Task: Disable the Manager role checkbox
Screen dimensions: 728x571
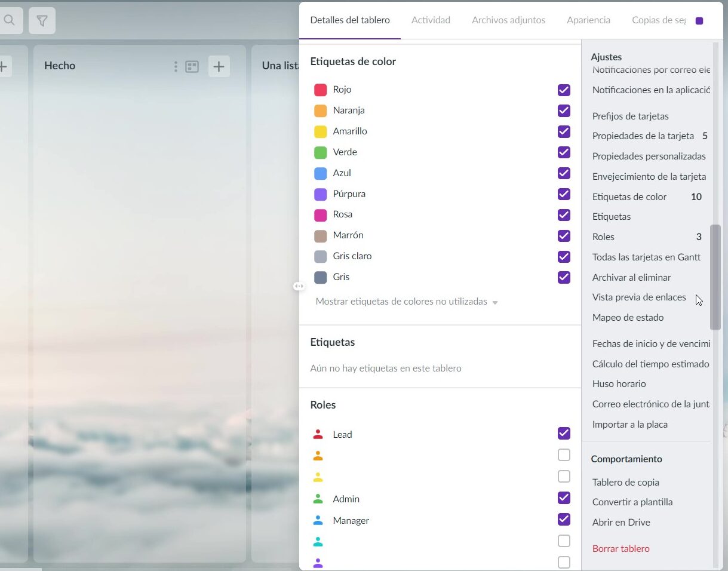Action: pyautogui.click(x=564, y=520)
